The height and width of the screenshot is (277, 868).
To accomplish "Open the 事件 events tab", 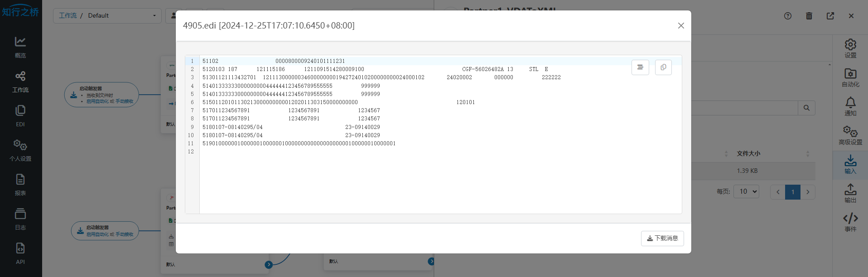I will [850, 222].
